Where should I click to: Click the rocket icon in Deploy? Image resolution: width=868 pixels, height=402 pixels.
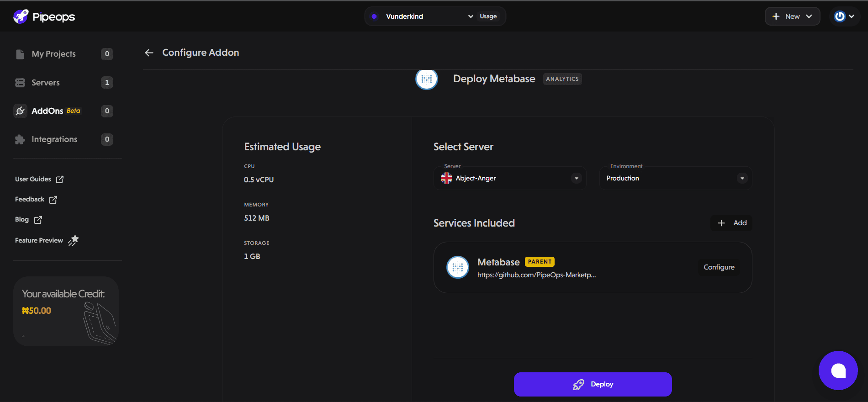point(578,385)
